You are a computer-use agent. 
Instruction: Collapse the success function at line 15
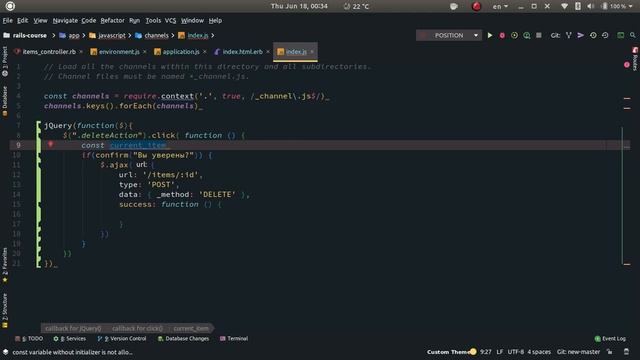(39, 204)
